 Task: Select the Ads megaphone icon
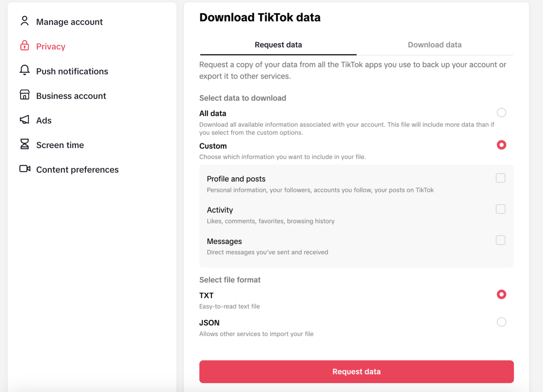[x=24, y=119]
